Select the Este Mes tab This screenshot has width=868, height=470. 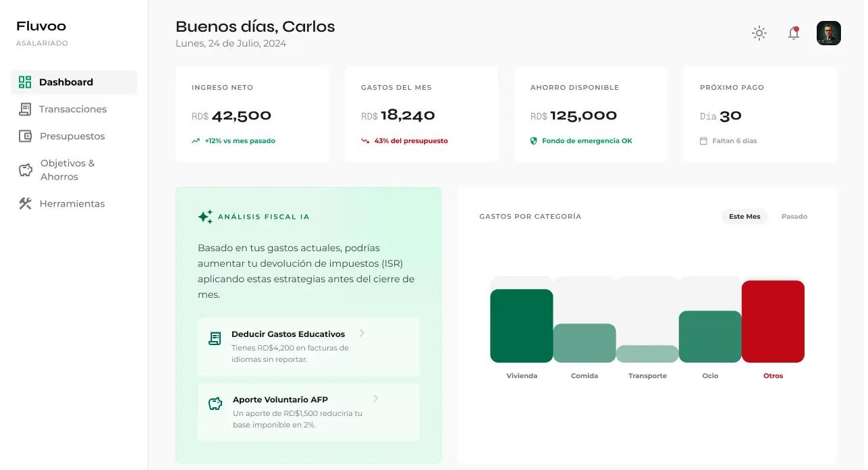(744, 216)
